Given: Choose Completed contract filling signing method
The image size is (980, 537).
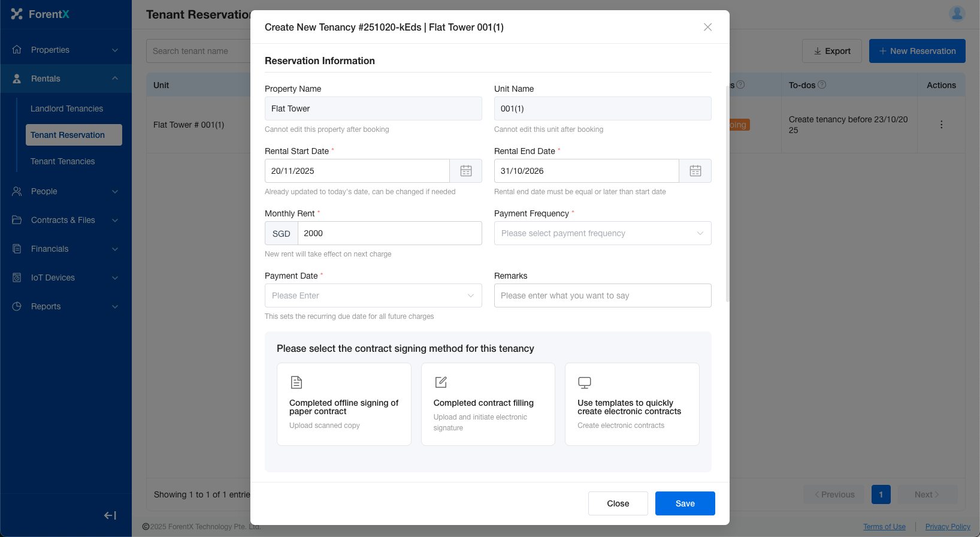Looking at the screenshot, I should point(488,404).
